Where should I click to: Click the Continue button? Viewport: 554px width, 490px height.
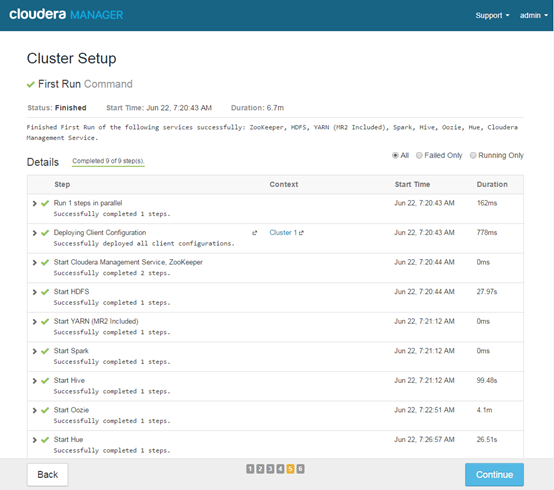point(494,474)
